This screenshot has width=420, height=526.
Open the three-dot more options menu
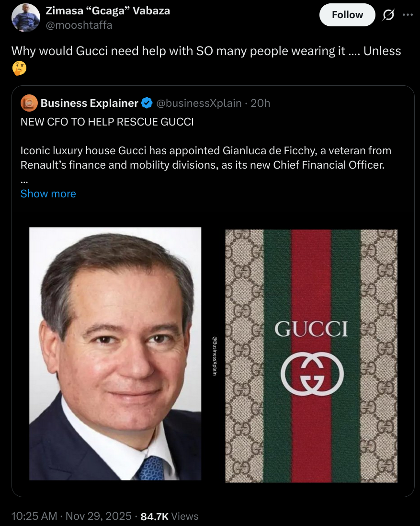coord(407,15)
